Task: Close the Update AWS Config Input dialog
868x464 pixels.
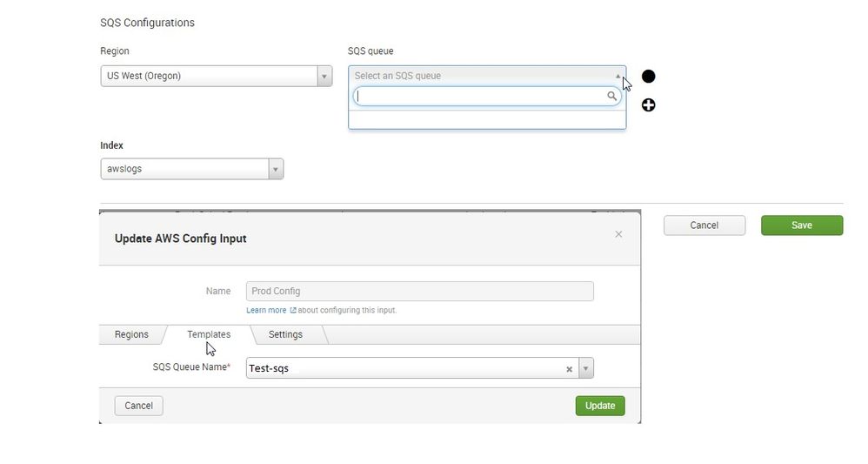Action: point(618,234)
